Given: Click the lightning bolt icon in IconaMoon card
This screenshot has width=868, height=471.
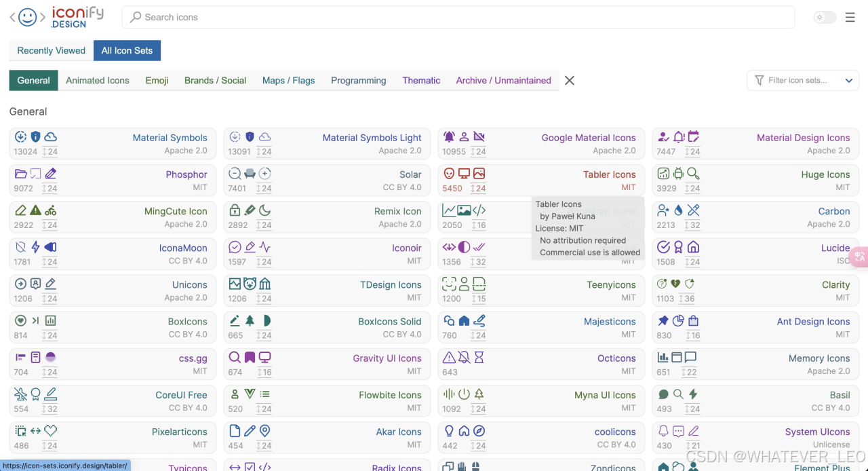Looking at the screenshot, I should [35, 247].
